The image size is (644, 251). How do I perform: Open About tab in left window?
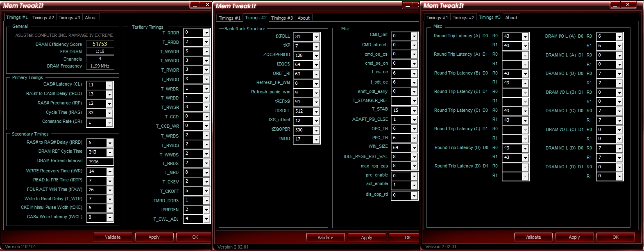[x=91, y=18]
